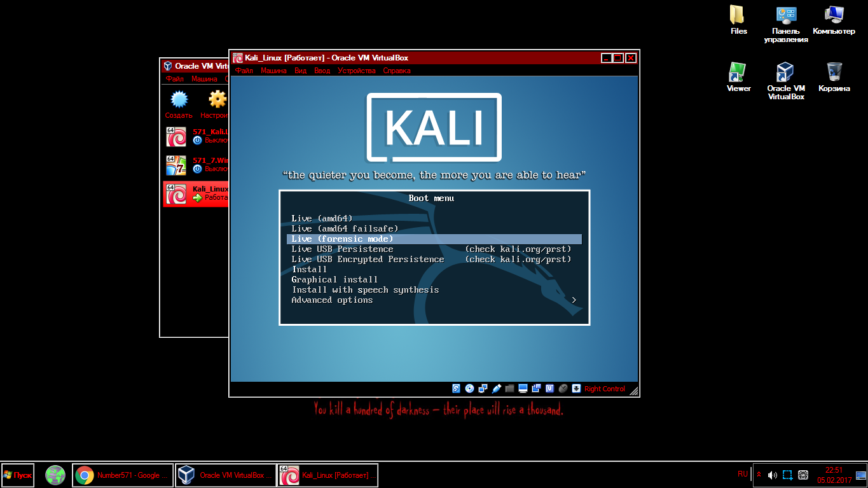Click the video capture status icon
The image size is (868, 488).
[x=536, y=388]
